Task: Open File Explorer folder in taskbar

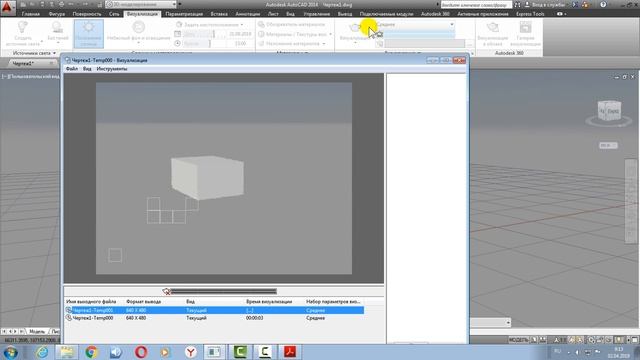Action: (67, 352)
